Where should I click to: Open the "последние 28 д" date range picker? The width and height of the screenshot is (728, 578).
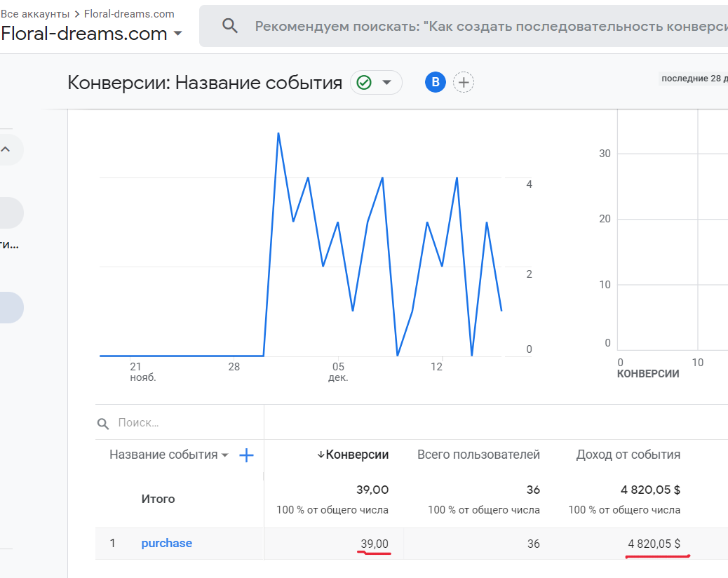[x=694, y=79]
